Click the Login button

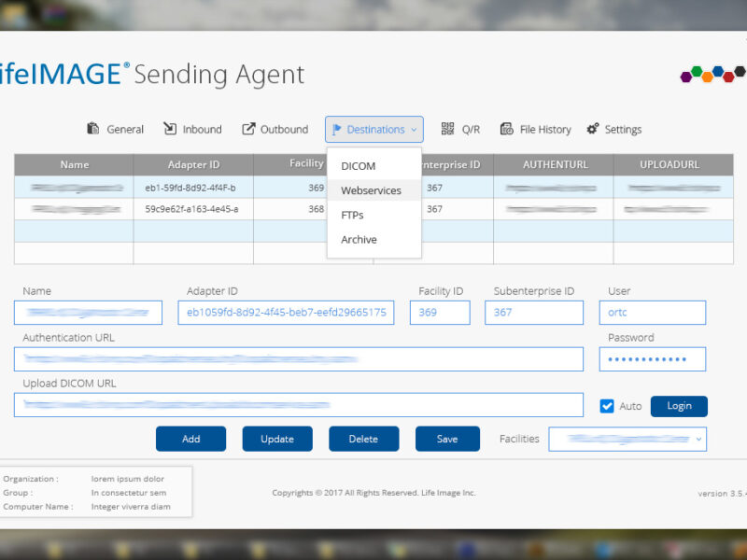pyautogui.click(x=679, y=406)
